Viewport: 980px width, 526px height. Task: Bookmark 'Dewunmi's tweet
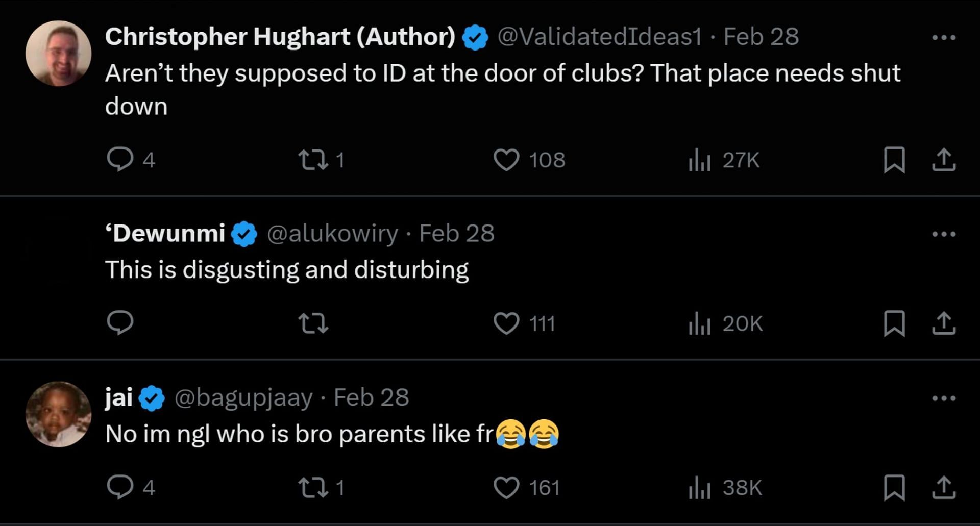(894, 323)
